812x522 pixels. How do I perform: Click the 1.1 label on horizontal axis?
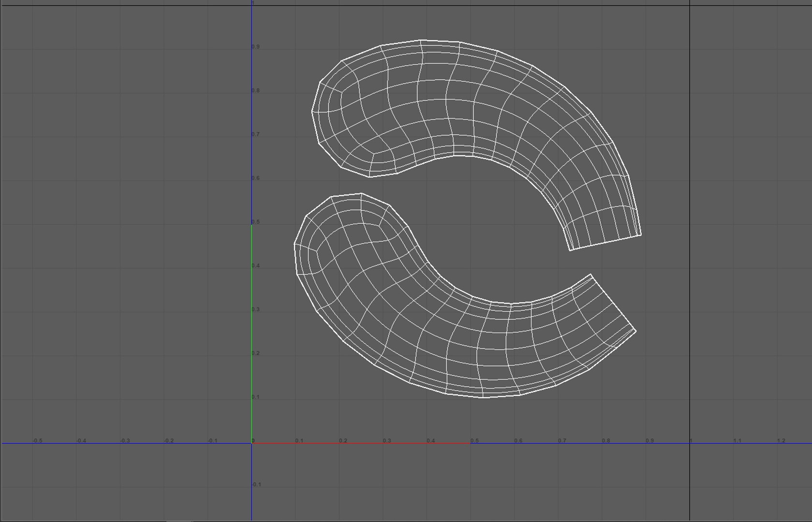click(737, 441)
